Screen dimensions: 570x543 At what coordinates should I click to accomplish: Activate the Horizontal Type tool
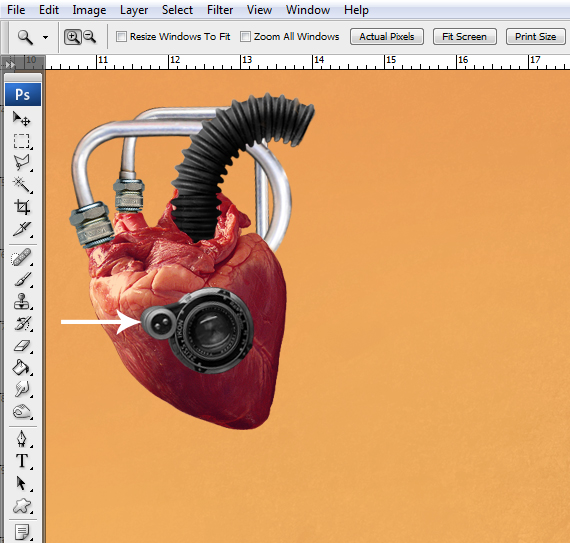22,461
